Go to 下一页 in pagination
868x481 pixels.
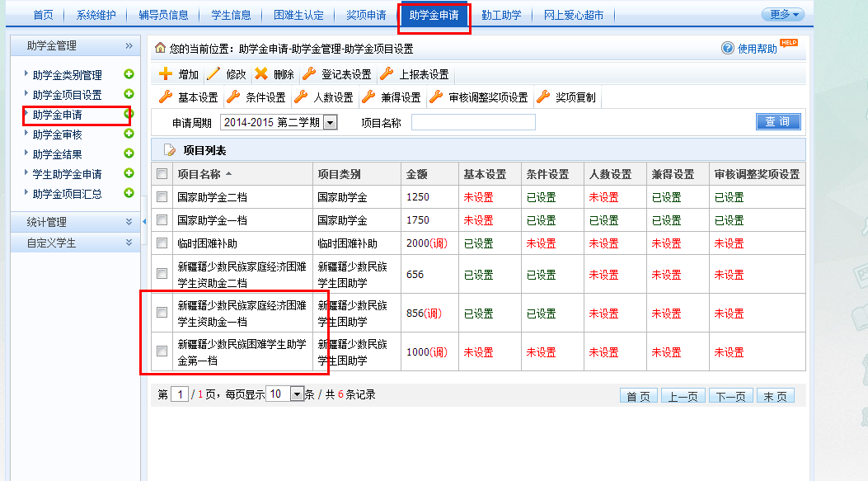(731, 396)
